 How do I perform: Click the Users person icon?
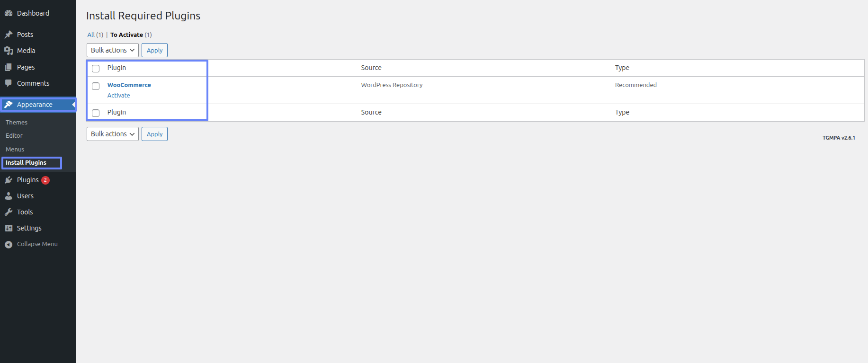pyautogui.click(x=9, y=196)
